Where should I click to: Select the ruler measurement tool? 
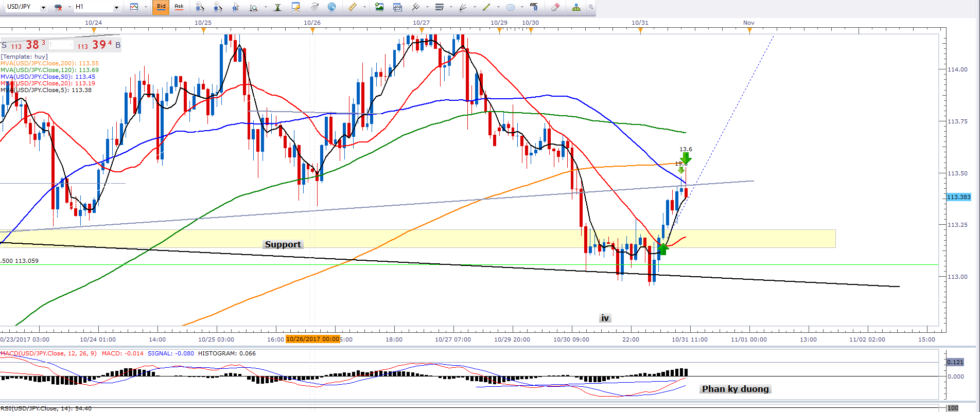click(353, 7)
